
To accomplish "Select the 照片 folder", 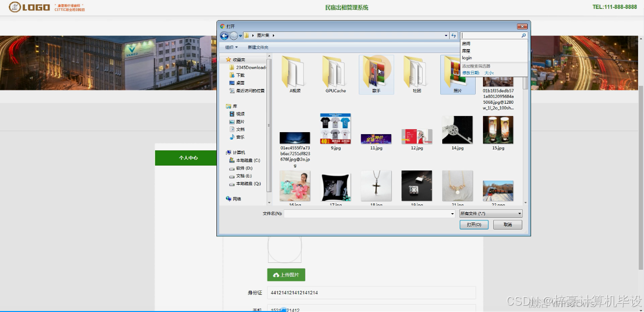I will click(458, 75).
